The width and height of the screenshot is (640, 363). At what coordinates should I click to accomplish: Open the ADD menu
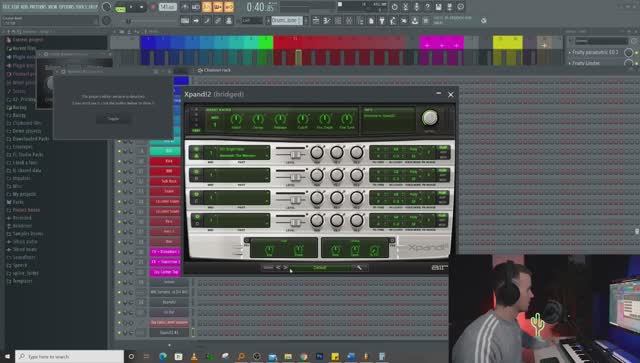(x=24, y=7)
